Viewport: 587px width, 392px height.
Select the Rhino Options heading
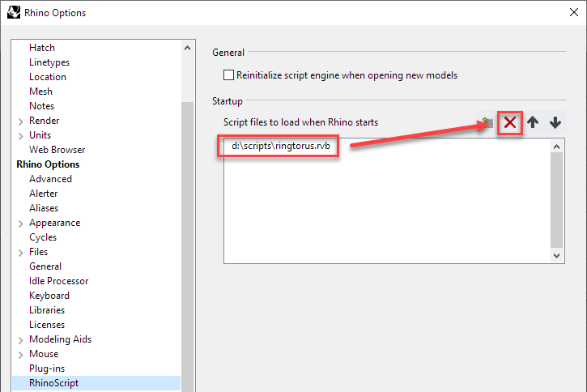pos(48,164)
